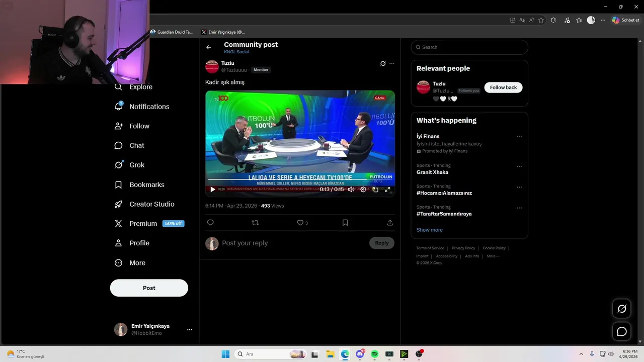Open Creator Studio from the sidebar
644x362 pixels.
point(144,204)
